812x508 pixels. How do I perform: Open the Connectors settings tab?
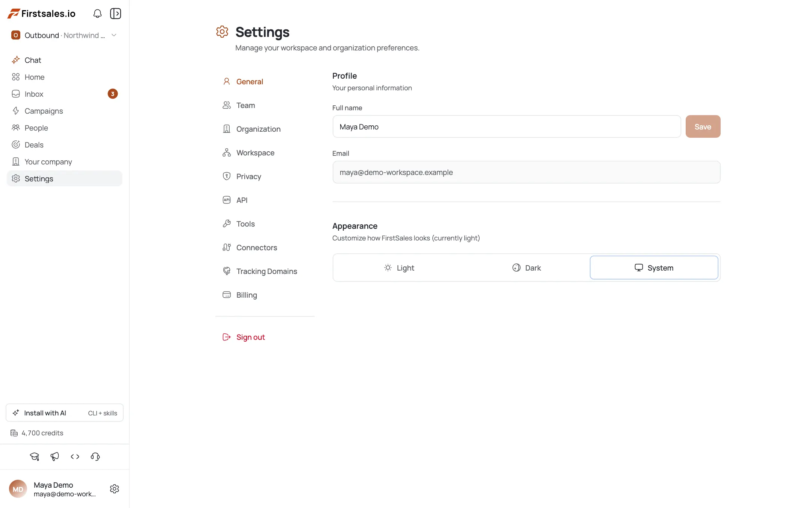click(265, 248)
